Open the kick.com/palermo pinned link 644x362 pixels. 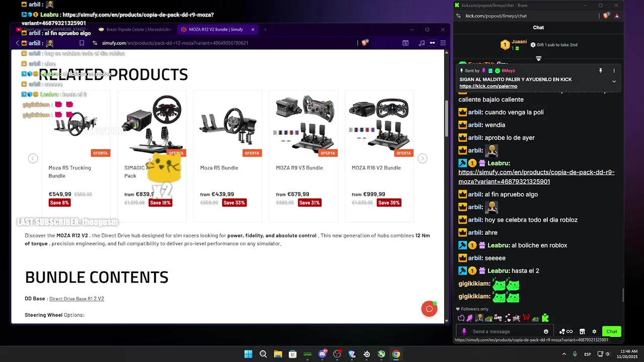coord(488,86)
